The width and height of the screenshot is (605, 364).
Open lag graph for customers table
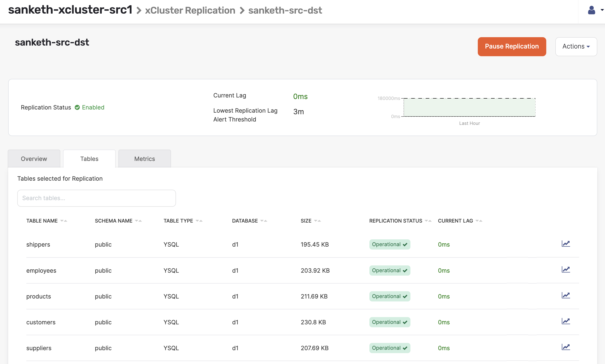(x=566, y=321)
